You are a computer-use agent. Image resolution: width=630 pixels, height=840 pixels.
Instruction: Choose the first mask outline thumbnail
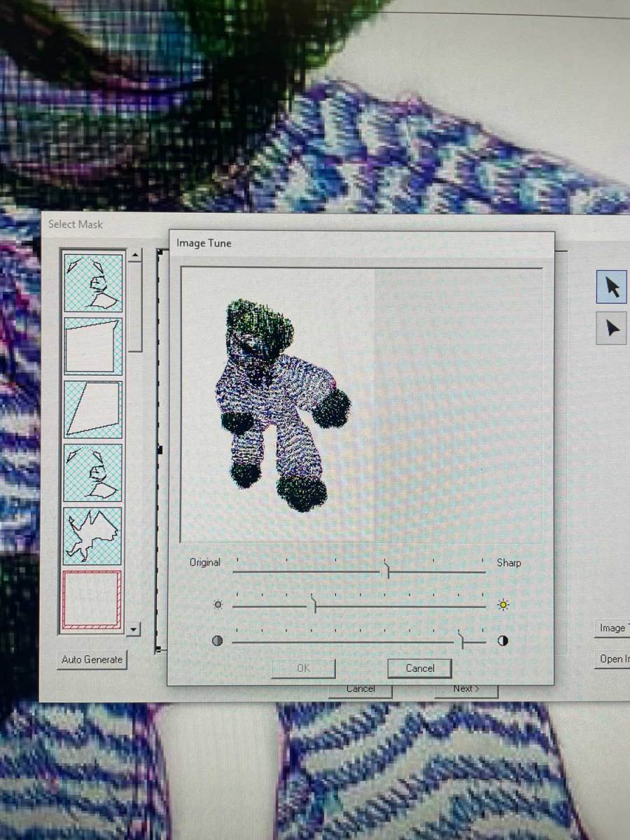click(x=93, y=282)
